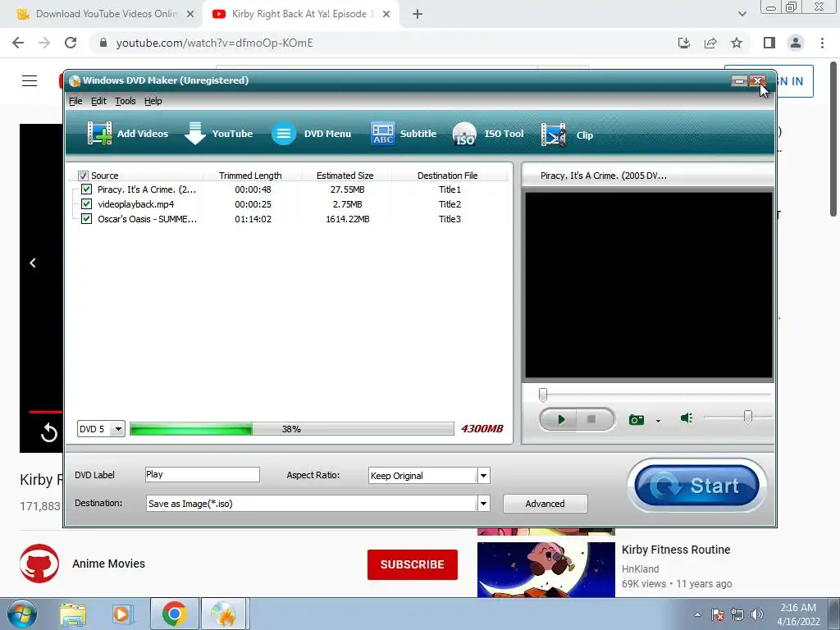Launch the ISO Tool
The width and height of the screenshot is (840, 630).
(488, 134)
